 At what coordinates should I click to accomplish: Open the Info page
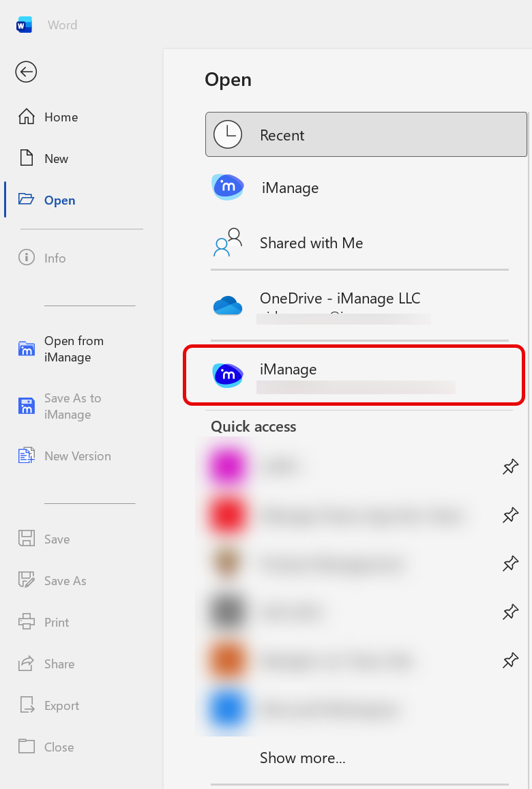[x=42, y=258]
